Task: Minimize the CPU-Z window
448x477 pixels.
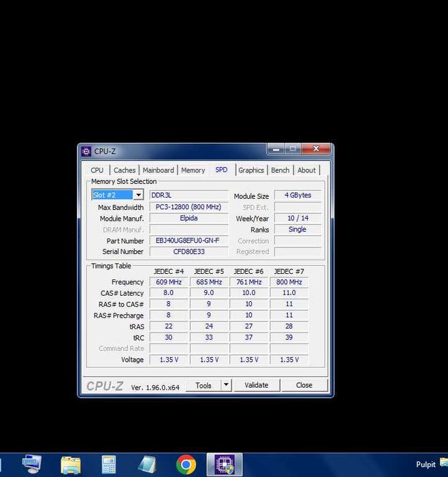Action: click(x=276, y=149)
